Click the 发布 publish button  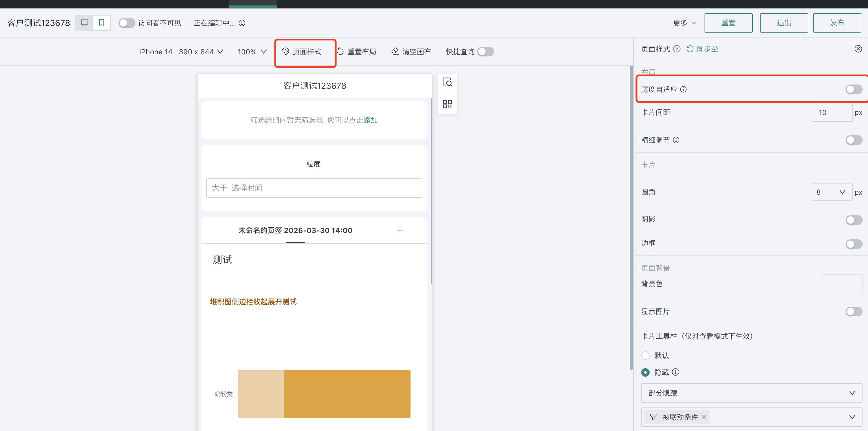pos(837,23)
